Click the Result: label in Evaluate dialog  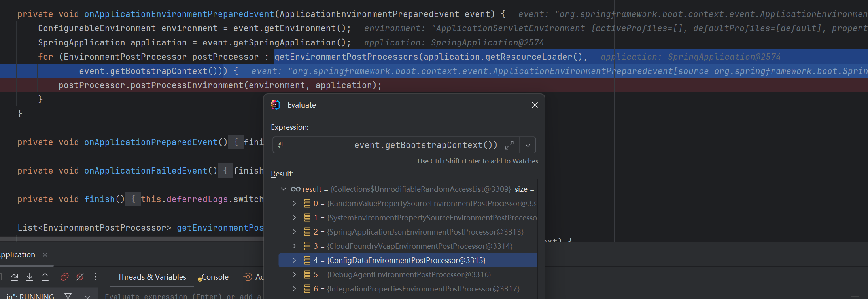[x=282, y=174]
